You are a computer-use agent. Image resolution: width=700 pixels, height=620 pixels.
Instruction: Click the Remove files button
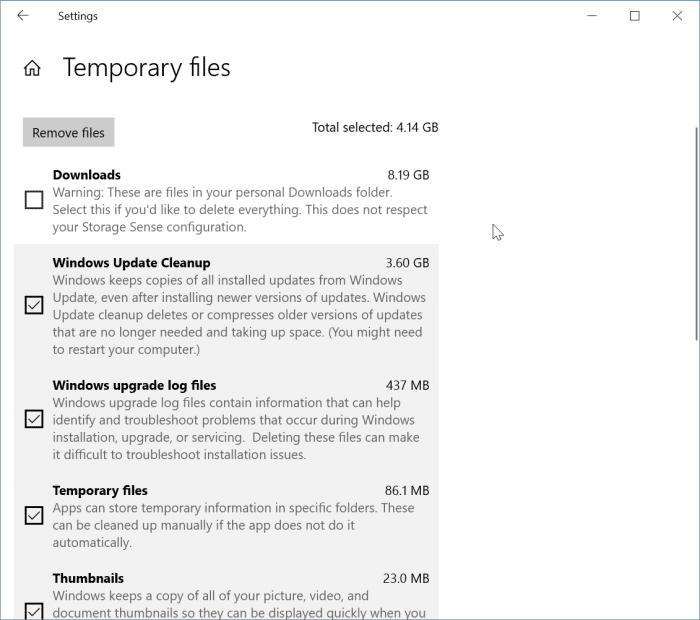(x=69, y=132)
